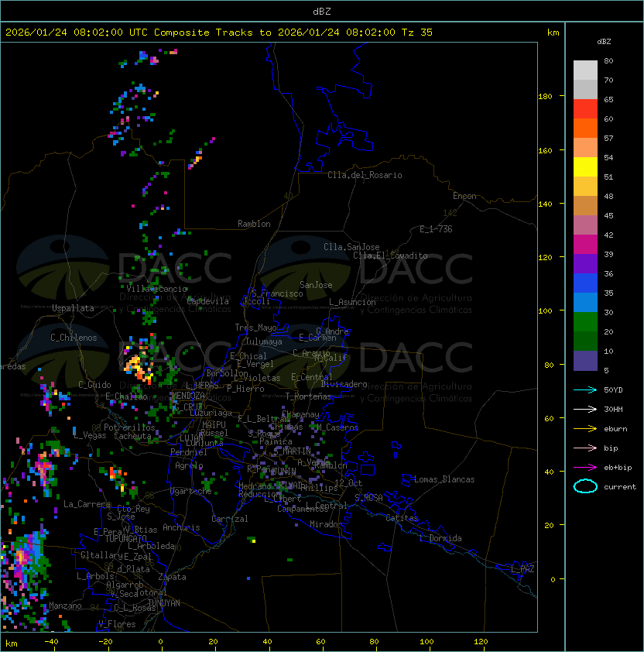The image size is (644, 652).
Task: Click the 'Carrizal' map label
Action: (x=229, y=519)
